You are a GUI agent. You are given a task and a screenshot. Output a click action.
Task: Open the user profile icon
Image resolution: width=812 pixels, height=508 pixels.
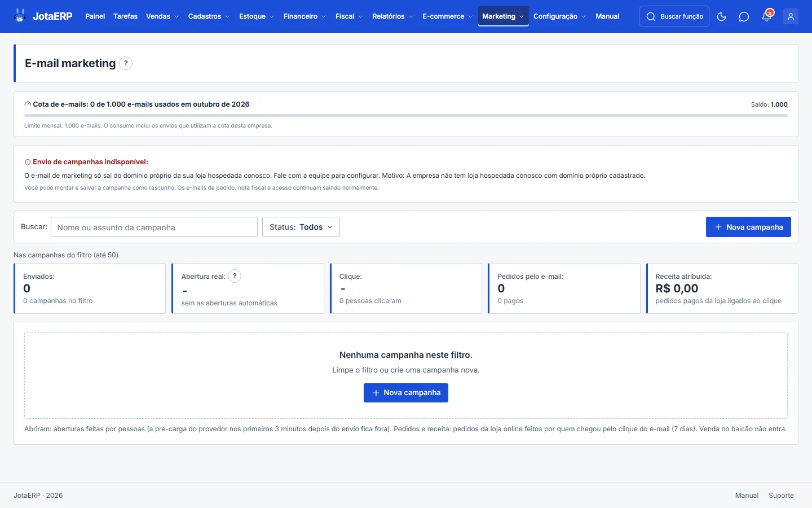[x=791, y=16]
